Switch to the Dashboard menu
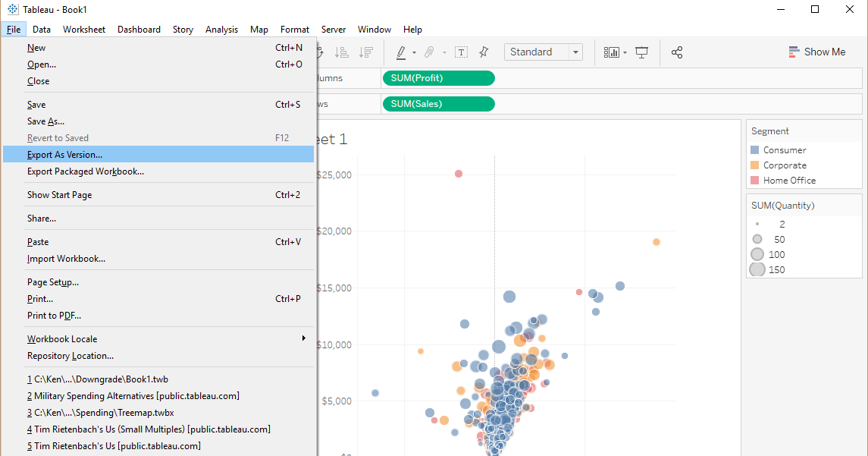868x456 pixels. (x=139, y=30)
